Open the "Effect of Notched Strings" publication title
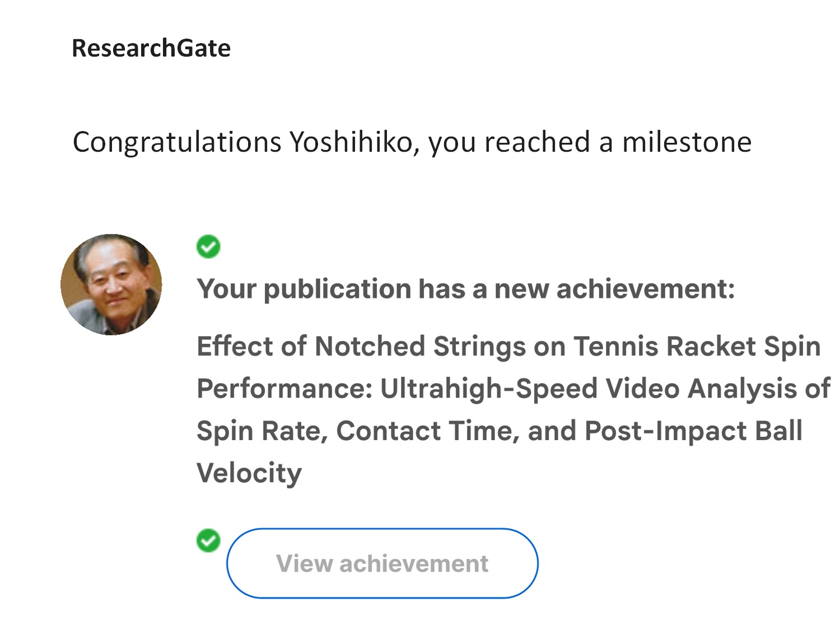 click(x=514, y=409)
